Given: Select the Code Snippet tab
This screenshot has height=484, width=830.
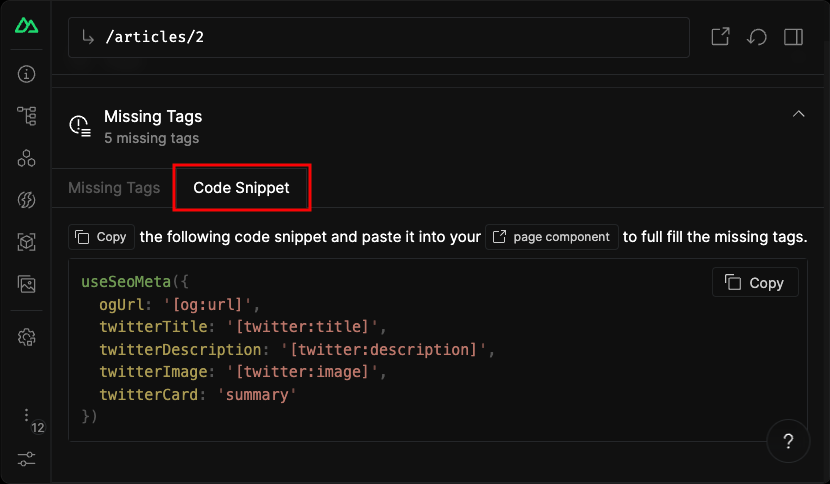Looking at the screenshot, I should 242,188.
